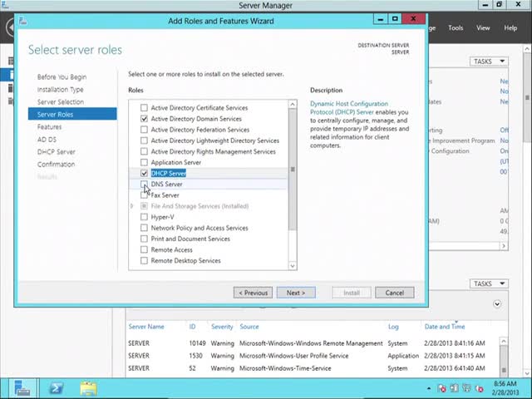Sort events by Source column
The height and width of the screenshot is (399, 532).
click(x=249, y=327)
